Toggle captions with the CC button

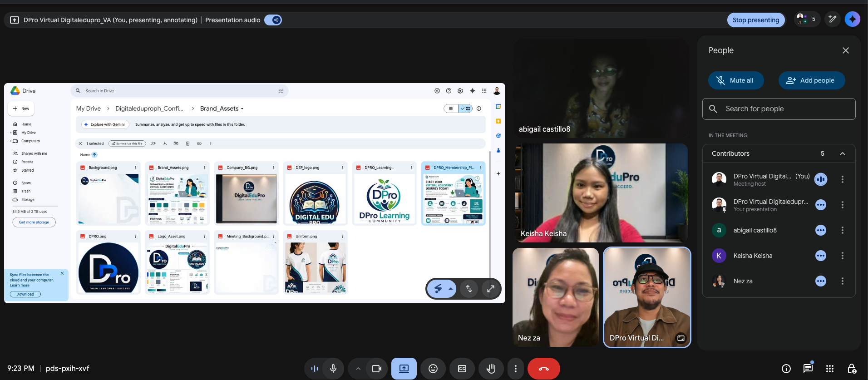462,369
